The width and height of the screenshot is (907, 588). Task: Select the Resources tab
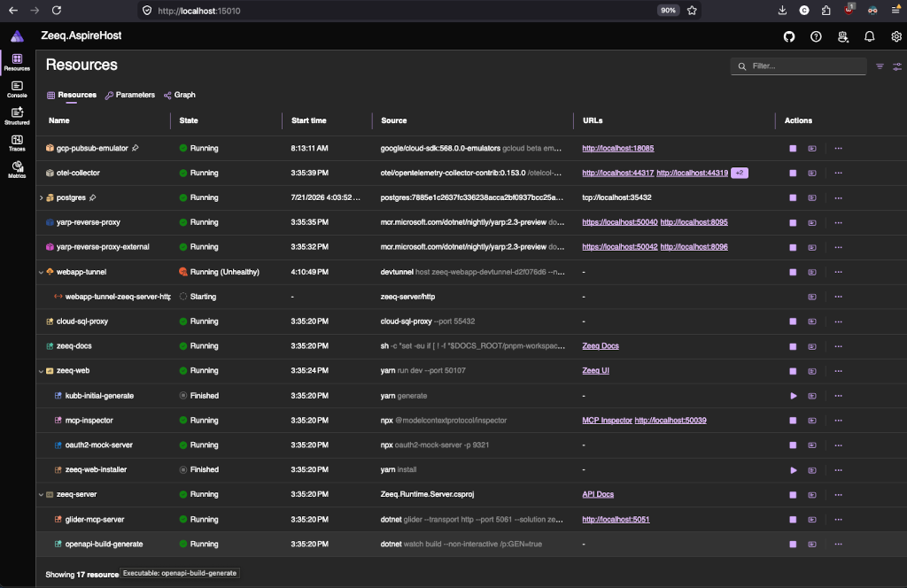pos(71,95)
